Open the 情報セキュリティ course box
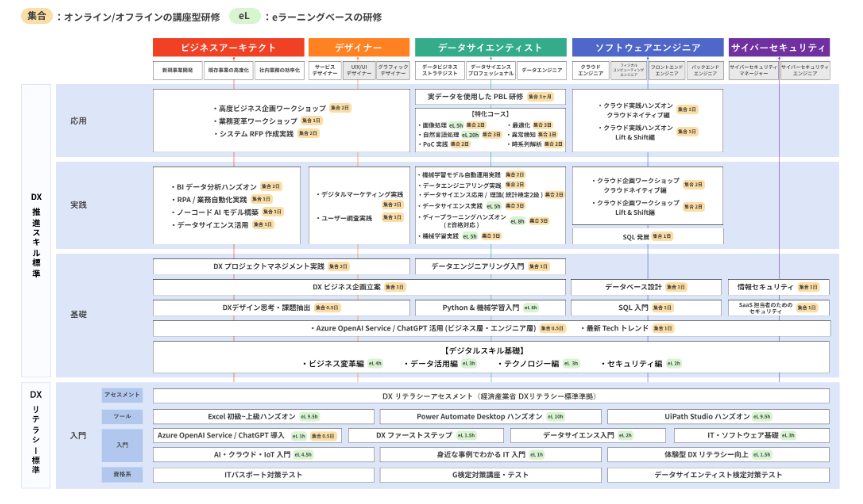 (x=779, y=287)
